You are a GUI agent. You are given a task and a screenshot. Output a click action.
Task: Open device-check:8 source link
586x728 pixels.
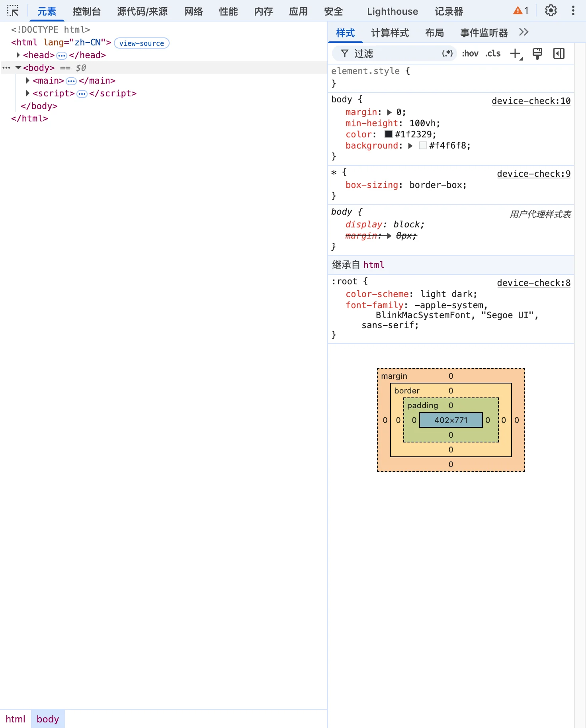(x=534, y=283)
